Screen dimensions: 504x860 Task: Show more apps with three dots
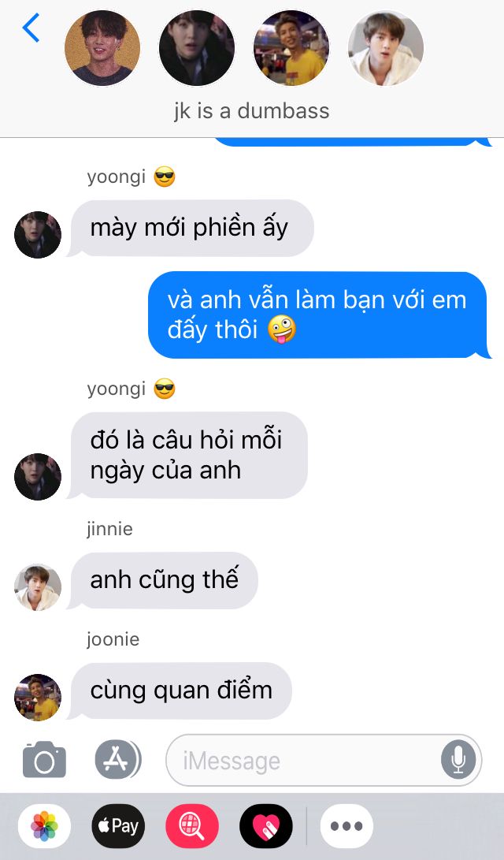(x=346, y=826)
